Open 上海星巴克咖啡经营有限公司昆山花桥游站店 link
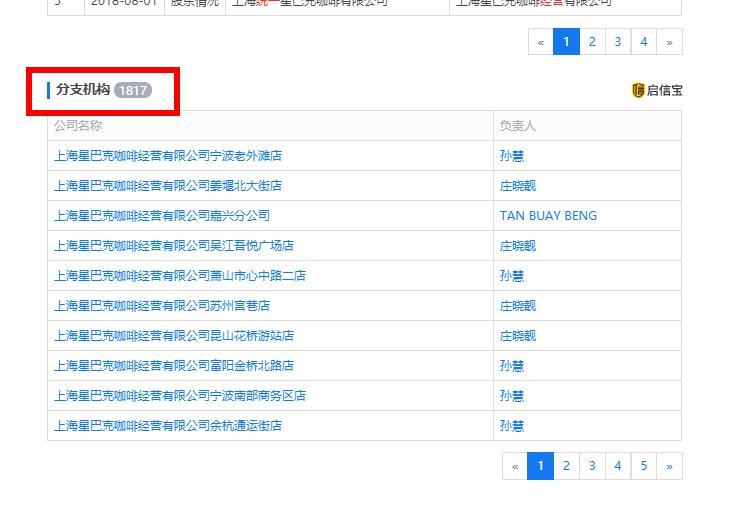Screen dimensions: 729x514 point(174,336)
